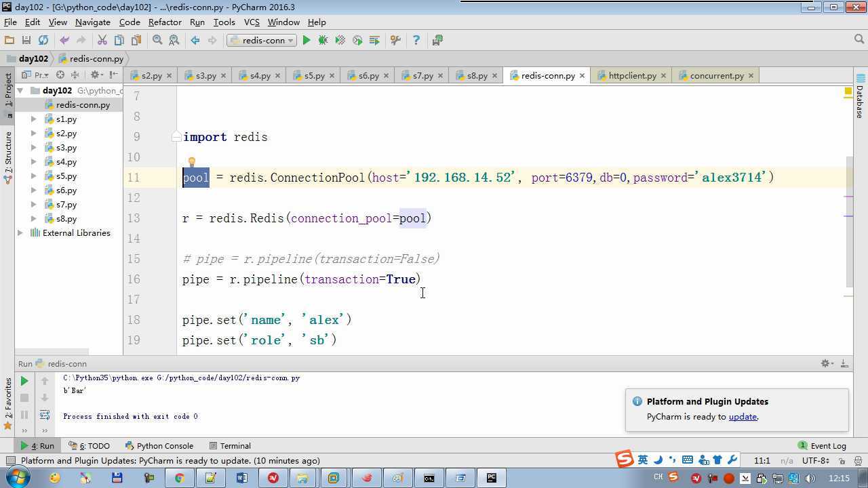This screenshot has width=868, height=488.
Task: Open the Terminal tool window
Action: (x=230, y=446)
